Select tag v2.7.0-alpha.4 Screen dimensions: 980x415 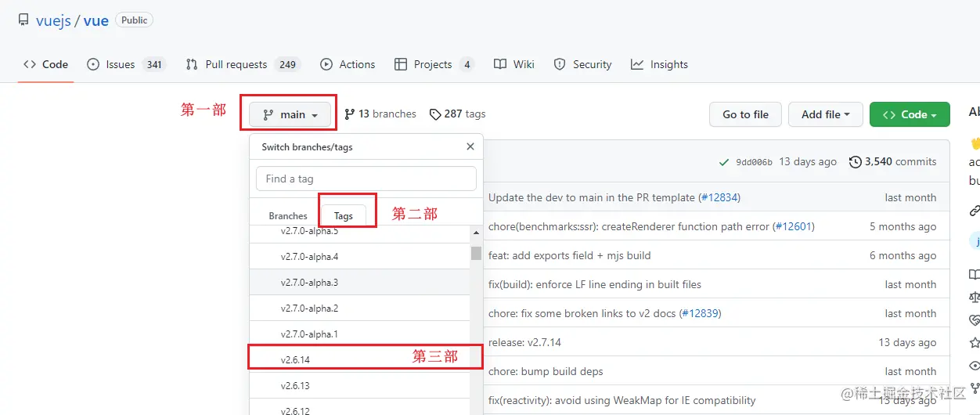[x=359, y=256]
